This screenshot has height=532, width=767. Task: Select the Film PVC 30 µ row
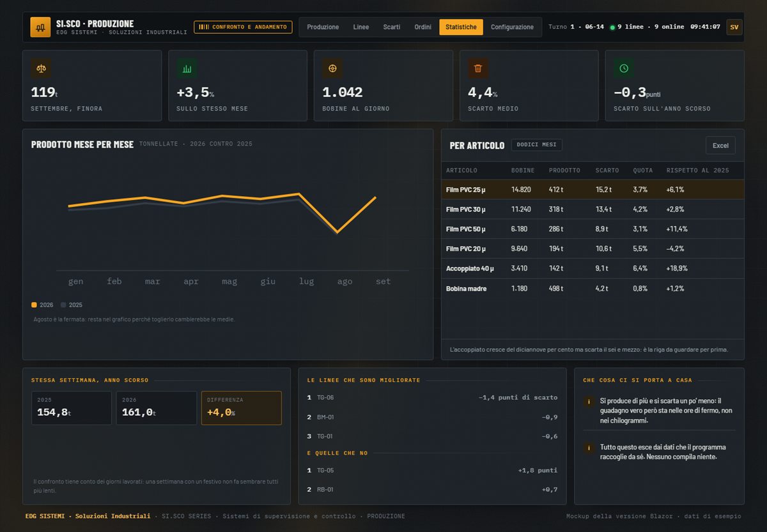[x=593, y=209]
